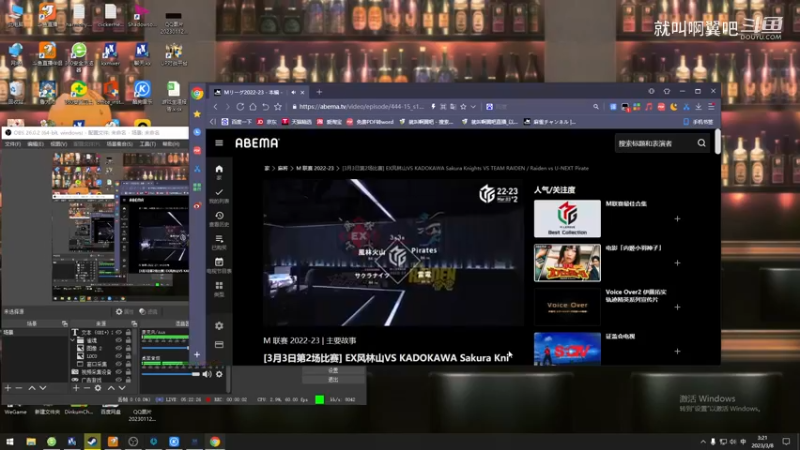Open M League 2022-23 breadcrumb link
The height and width of the screenshot is (450, 800).
315,168
